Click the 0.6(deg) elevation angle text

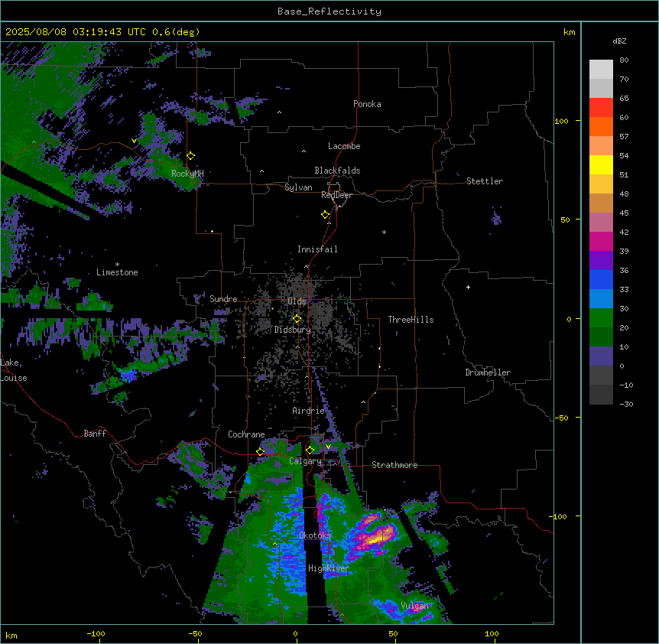click(176, 32)
